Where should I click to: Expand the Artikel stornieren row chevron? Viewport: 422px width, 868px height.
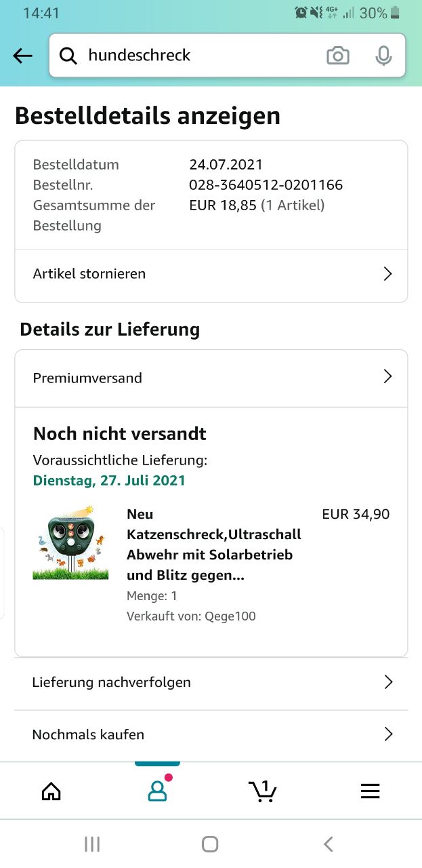pos(388,274)
